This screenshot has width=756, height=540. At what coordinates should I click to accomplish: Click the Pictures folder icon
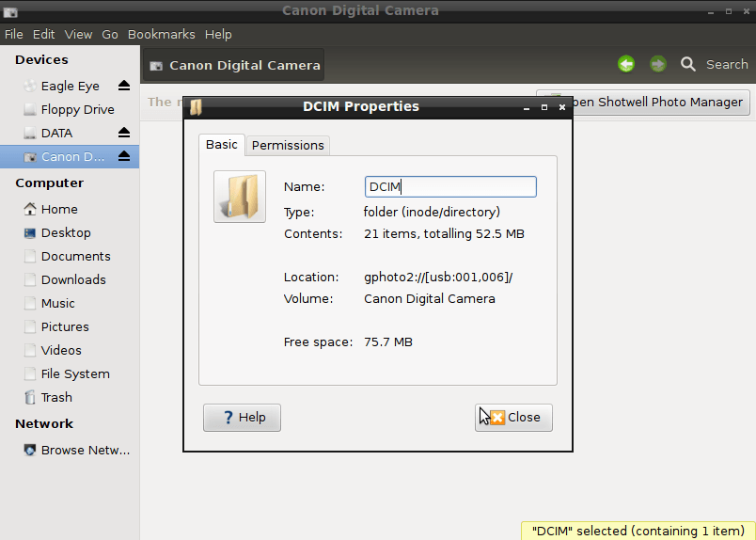coord(30,326)
